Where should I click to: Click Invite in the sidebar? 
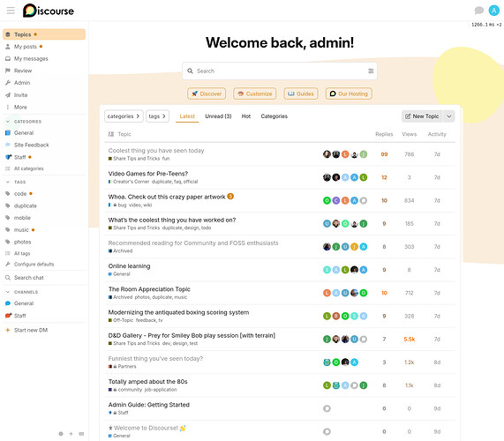[x=44, y=95]
